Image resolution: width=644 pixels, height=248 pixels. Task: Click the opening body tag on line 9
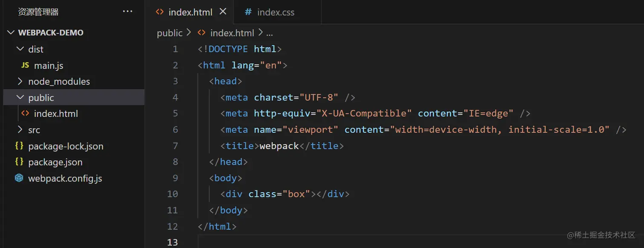tap(226, 178)
